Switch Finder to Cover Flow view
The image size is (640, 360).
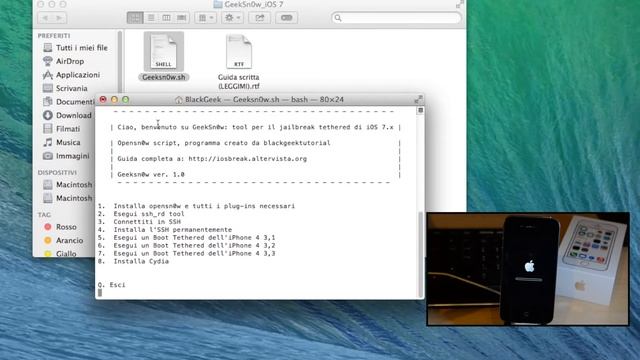(182, 18)
